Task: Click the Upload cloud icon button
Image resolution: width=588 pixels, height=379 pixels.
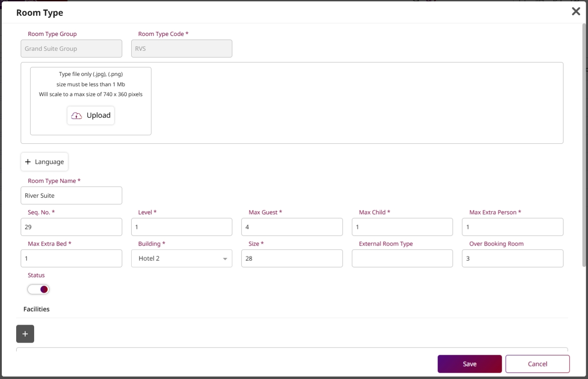Action: coord(91,116)
